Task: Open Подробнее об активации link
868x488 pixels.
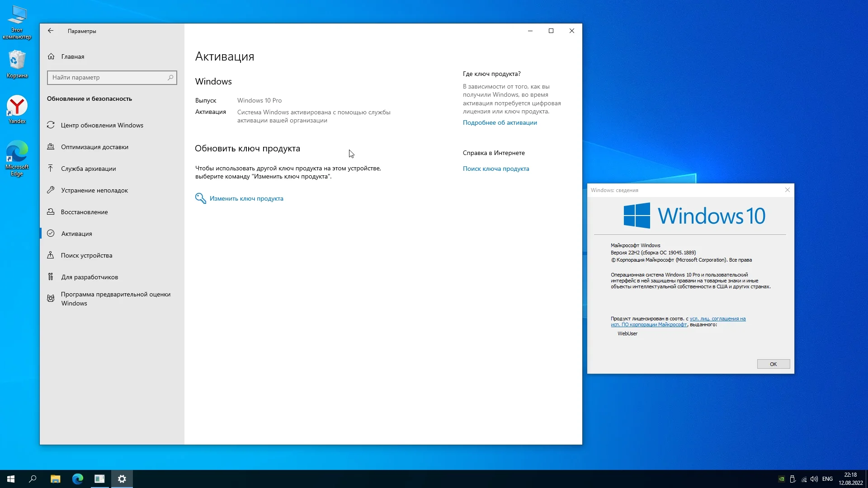Action: [500, 122]
